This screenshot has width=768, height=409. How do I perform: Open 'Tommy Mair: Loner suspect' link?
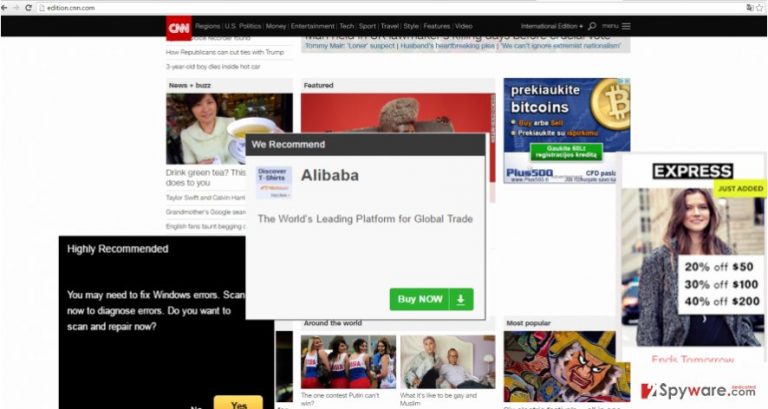pos(350,46)
